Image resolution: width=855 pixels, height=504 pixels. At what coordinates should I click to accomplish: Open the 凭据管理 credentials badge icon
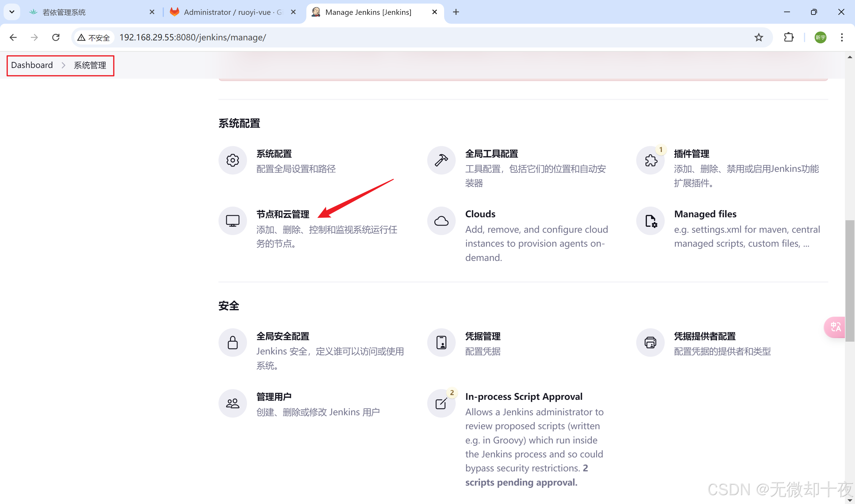pyautogui.click(x=441, y=342)
